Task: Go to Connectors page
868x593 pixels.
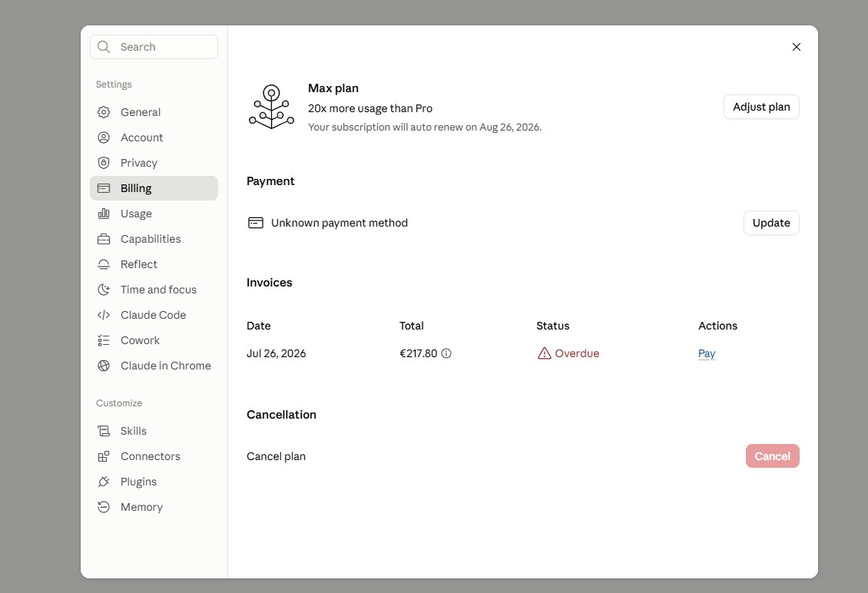Action: (154, 456)
